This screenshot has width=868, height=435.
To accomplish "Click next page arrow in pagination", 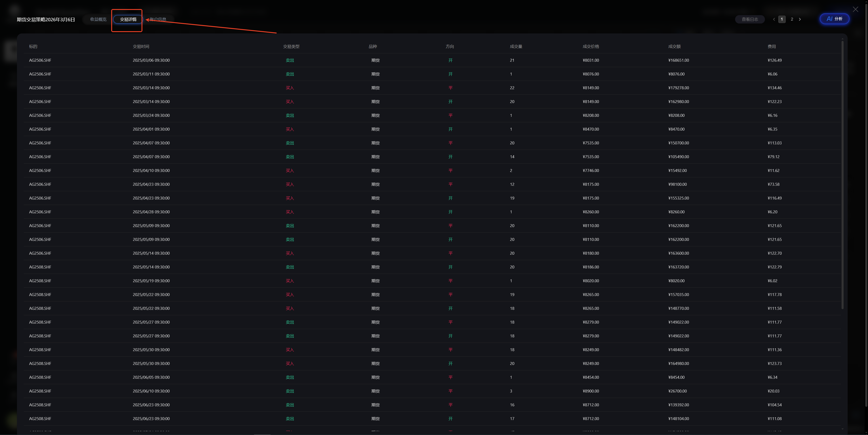I will point(800,19).
